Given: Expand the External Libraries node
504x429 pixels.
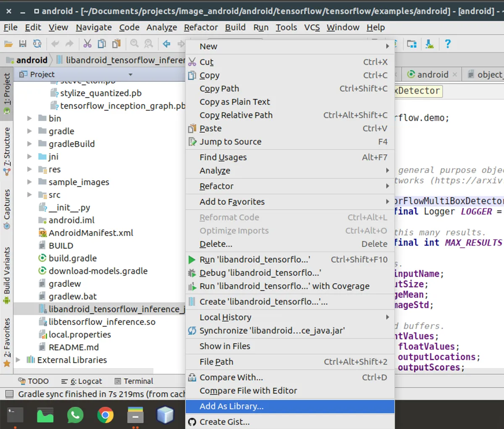Looking at the screenshot, I should [18, 360].
